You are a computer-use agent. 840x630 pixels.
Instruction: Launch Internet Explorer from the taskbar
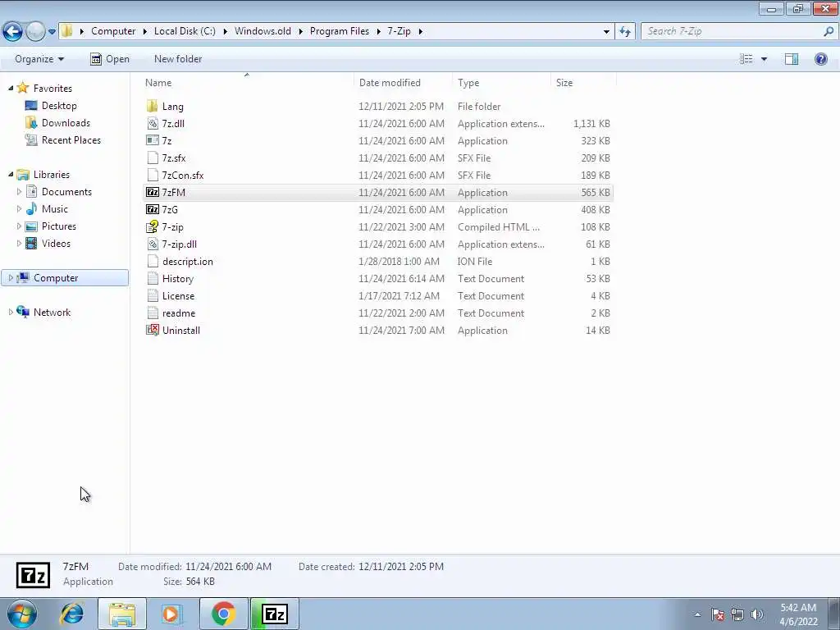72,614
